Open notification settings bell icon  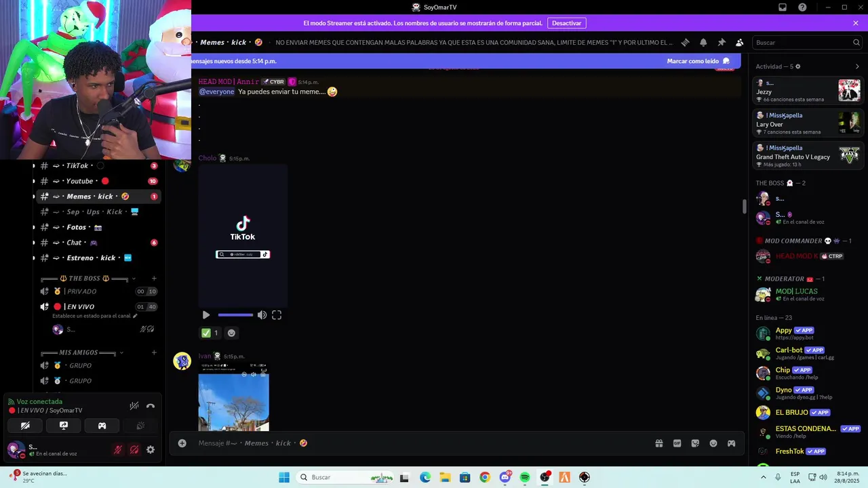(x=703, y=42)
